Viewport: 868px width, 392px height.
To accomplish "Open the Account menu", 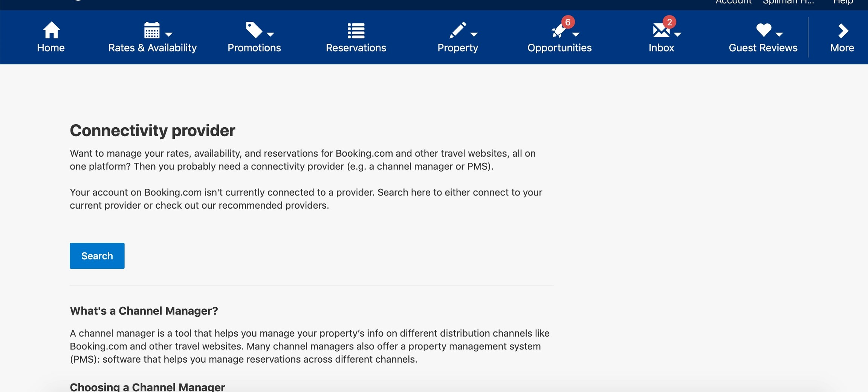I will (x=732, y=2).
